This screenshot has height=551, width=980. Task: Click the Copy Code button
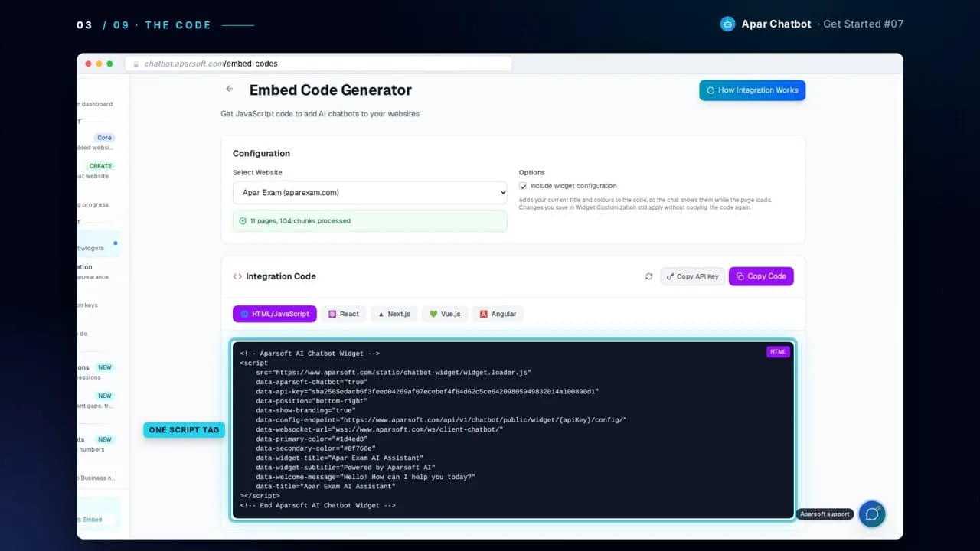pos(761,276)
